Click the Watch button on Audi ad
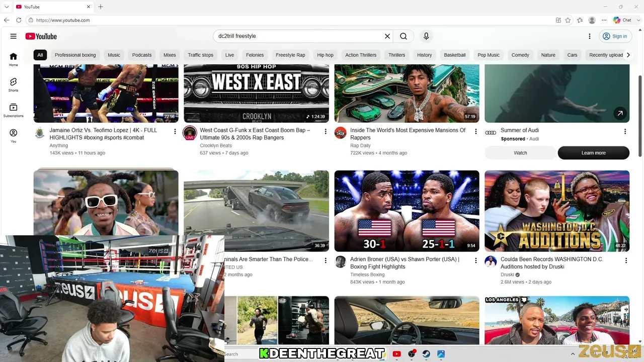The image size is (644, 362). 520,153
